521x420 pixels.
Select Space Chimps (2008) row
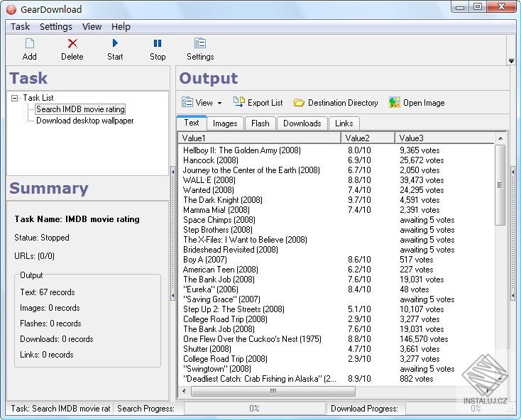336,220
